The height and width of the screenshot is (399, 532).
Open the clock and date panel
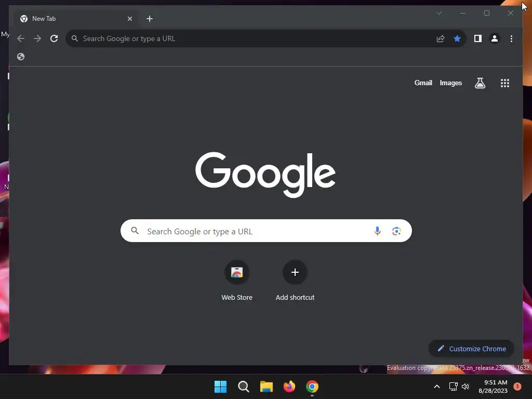(493, 387)
